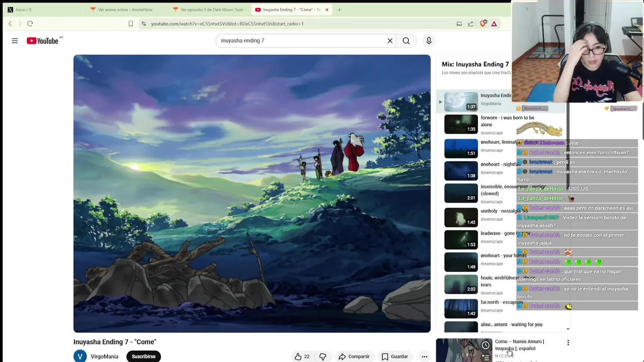The image size is (644, 362).
Task: Clear the search box with the X
Action: [390, 41]
